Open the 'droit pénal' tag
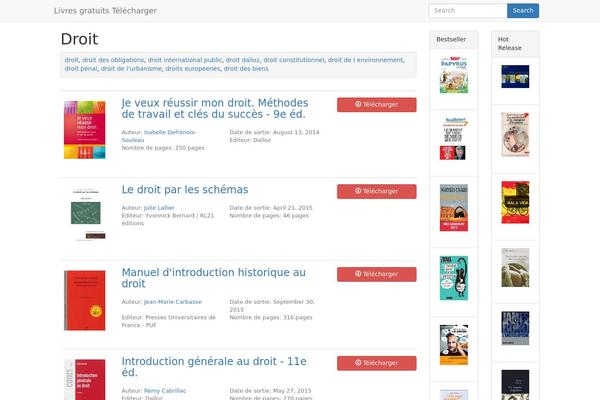 coord(81,69)
